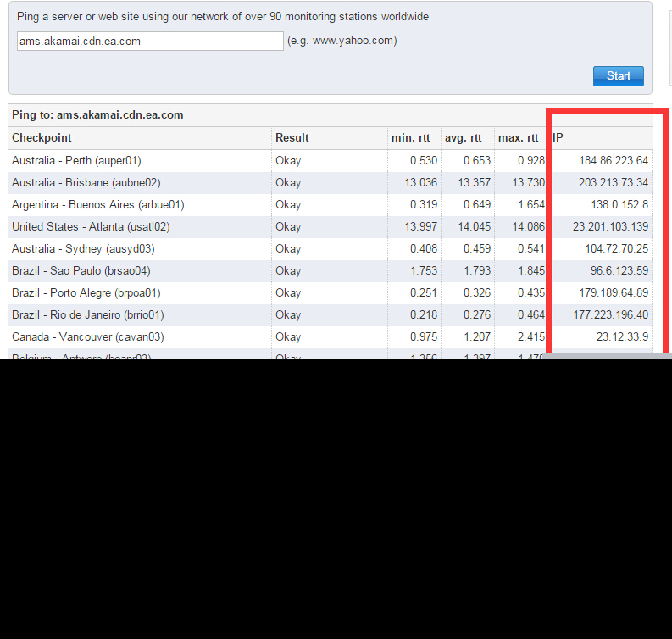The height and width of the screenshot is (639, 672).
Task: Select the Australia - Brisbane (aubne02) row
Action: pyautogui.click(x=330, y=183)
